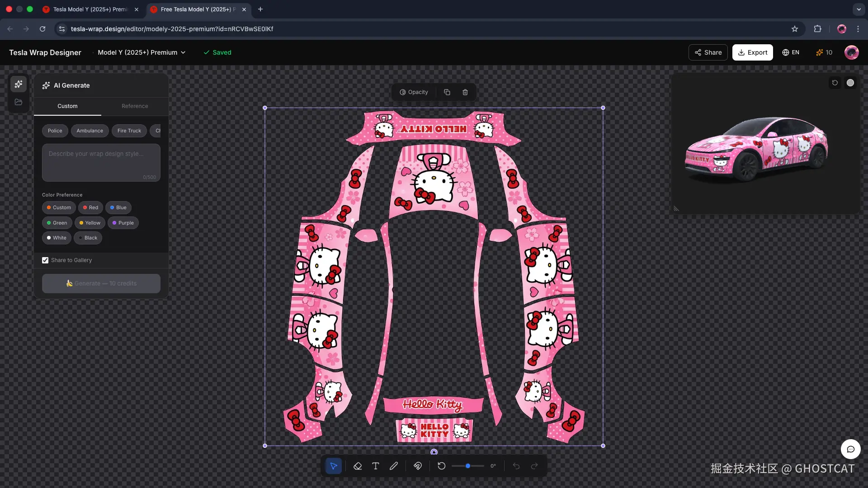Click the rotation handle below the canvas selection

434,452
